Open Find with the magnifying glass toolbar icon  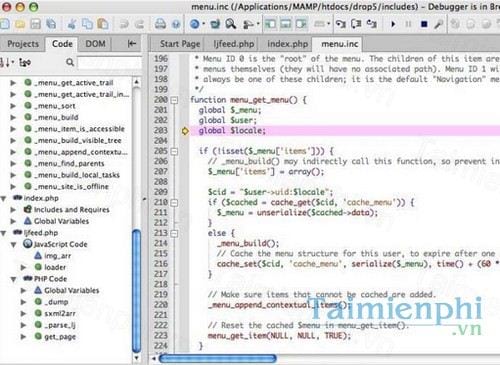point(230,24)
